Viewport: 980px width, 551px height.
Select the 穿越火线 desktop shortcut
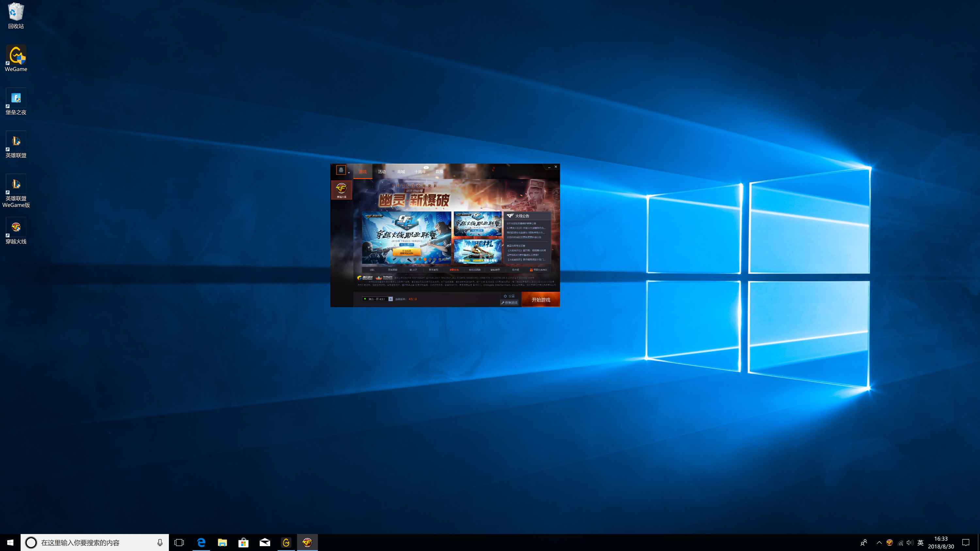tap(16, 231)
